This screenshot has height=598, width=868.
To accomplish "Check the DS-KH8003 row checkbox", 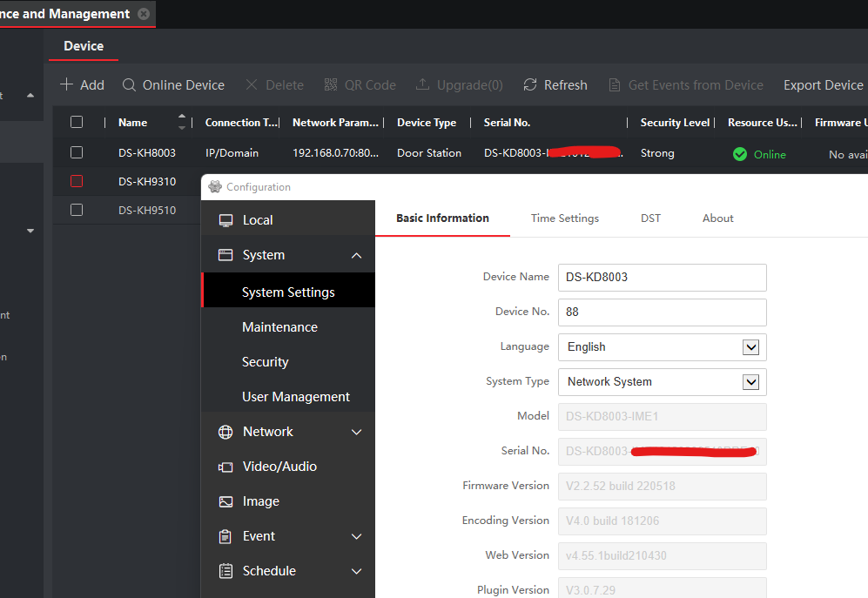I will click(x=77, y=152).
